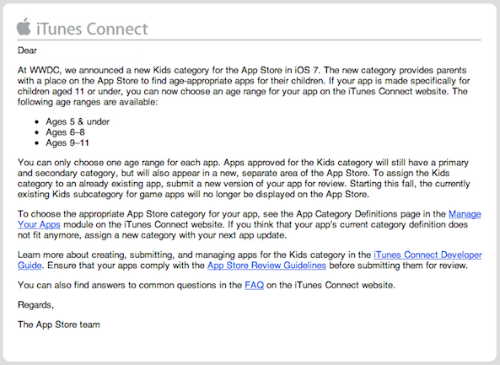The height and width of the screenshot is (365, 500).
Task: Click 'You can only choose one age range' sentence
Action: point(119,163)
